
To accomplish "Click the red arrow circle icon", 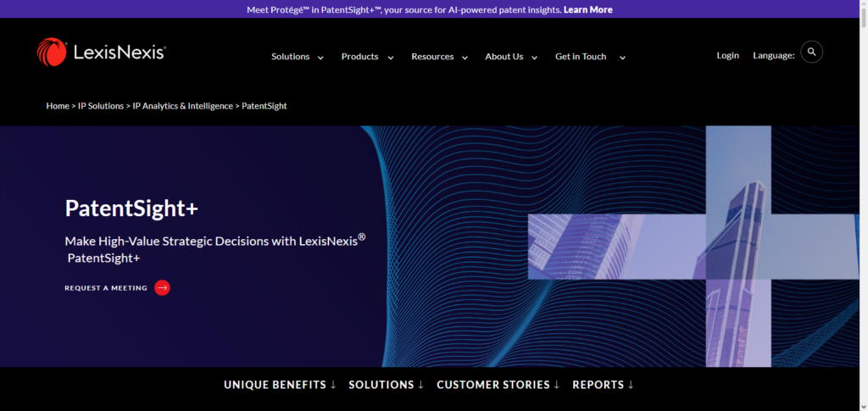I will point(162,287).
